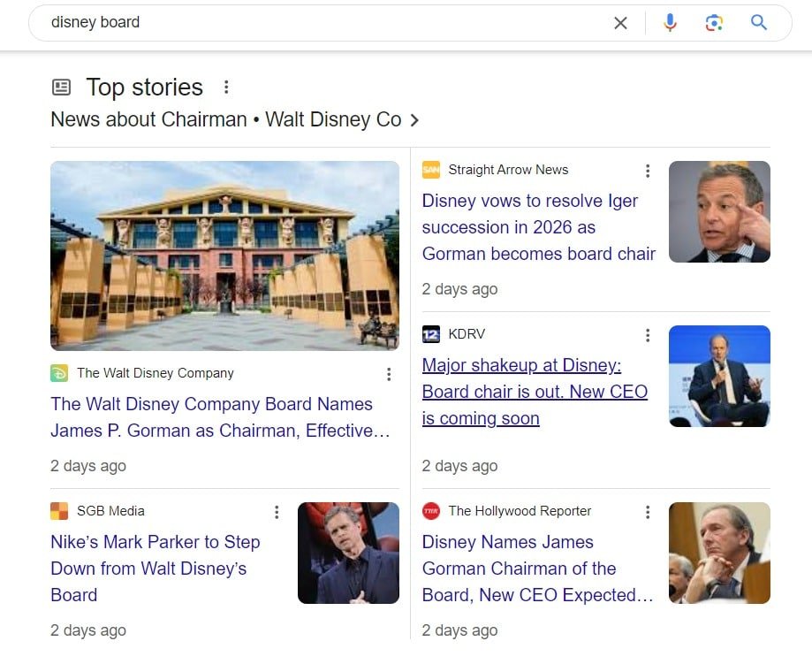Viewport: 812px width, 664px height.
Task: Click the microphone icon for voice search
Action: click(670, 22)
